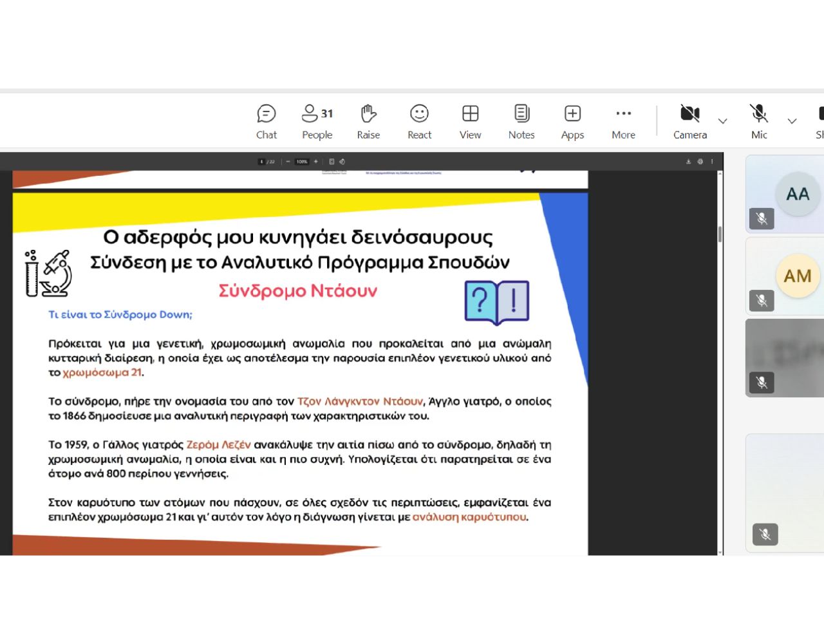Viewport: 824px width, 644px height.
Task: Click title 'Ο αδερφός μου κυνηγάει δεινόσαυρους'
Action: coord(298,237)
